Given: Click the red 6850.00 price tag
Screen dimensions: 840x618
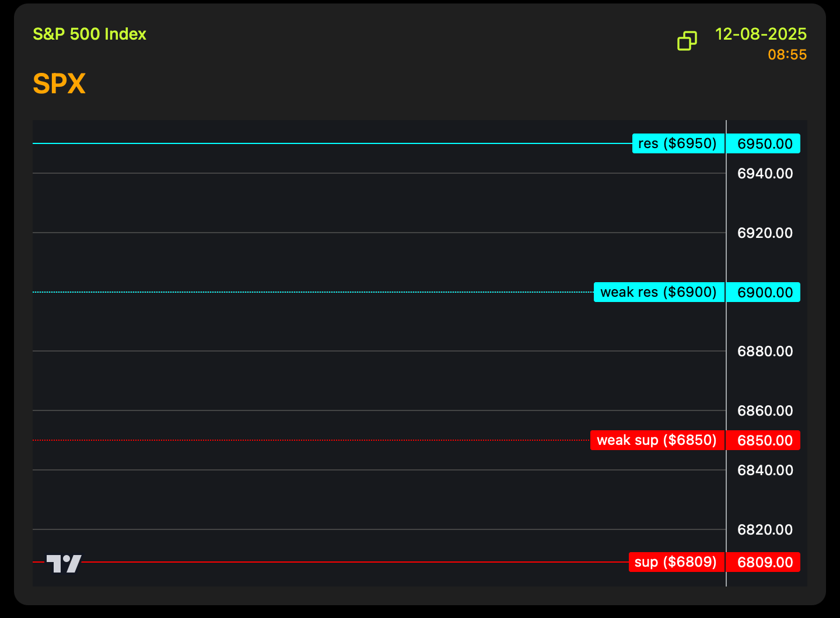Looking at the screenshot, I should (764, 440).
